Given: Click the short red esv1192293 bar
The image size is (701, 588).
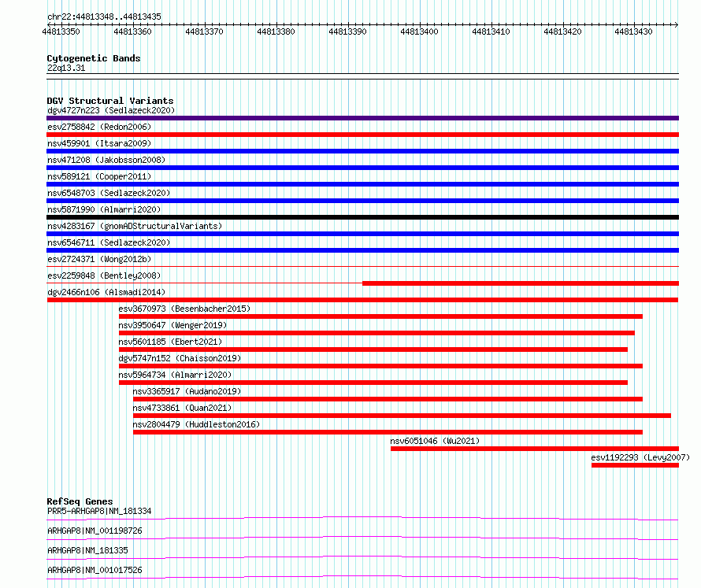Looking at the screenshot, I should tap(635, 465).
